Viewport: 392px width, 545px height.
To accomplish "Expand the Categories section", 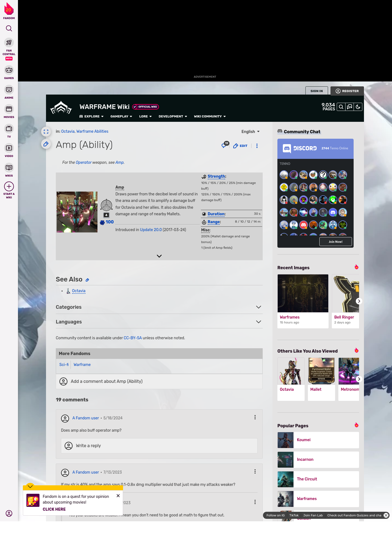I will click(x=159, y=307).
